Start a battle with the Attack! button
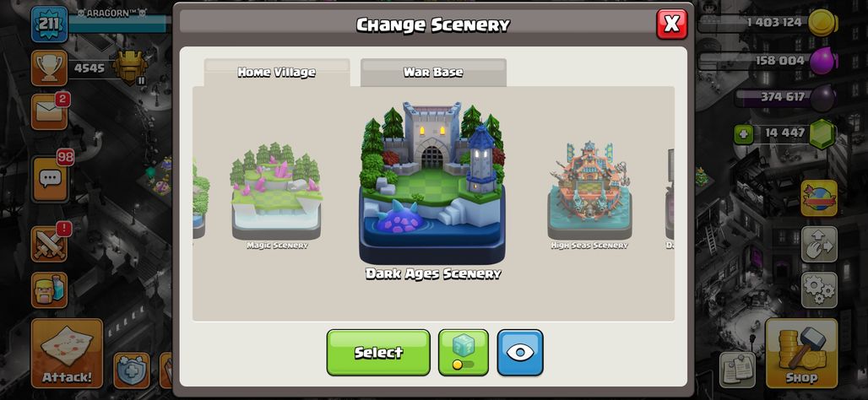 (x=67, y=353)
